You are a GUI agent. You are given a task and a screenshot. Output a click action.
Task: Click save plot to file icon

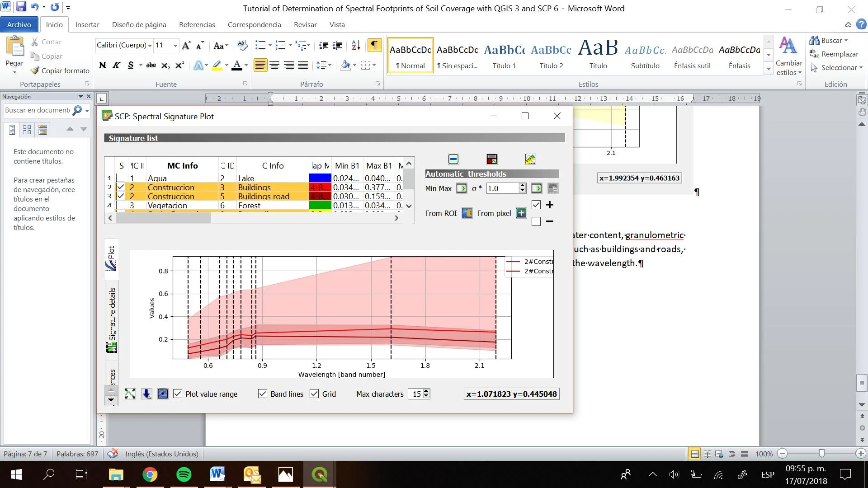pos(146,394)
